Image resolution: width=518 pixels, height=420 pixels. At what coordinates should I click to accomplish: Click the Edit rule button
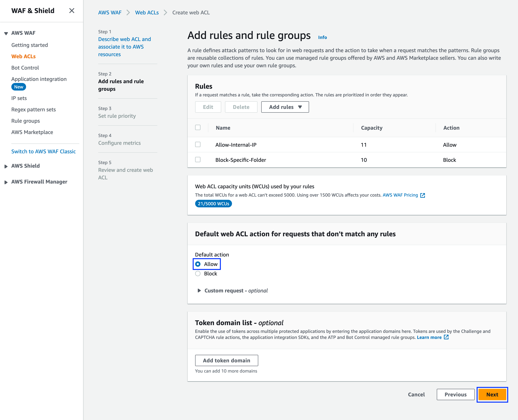[x=208, y=107]
